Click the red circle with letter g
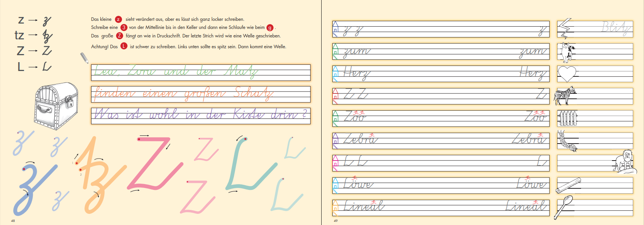 pos(270,27)
